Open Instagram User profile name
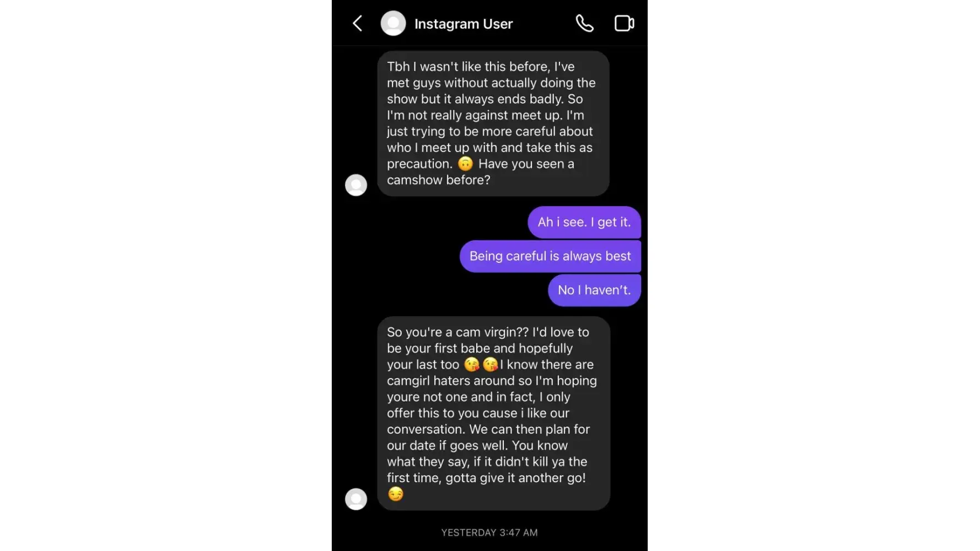The image size is (980, 551). pyautogui.click(x=464, y=24)
